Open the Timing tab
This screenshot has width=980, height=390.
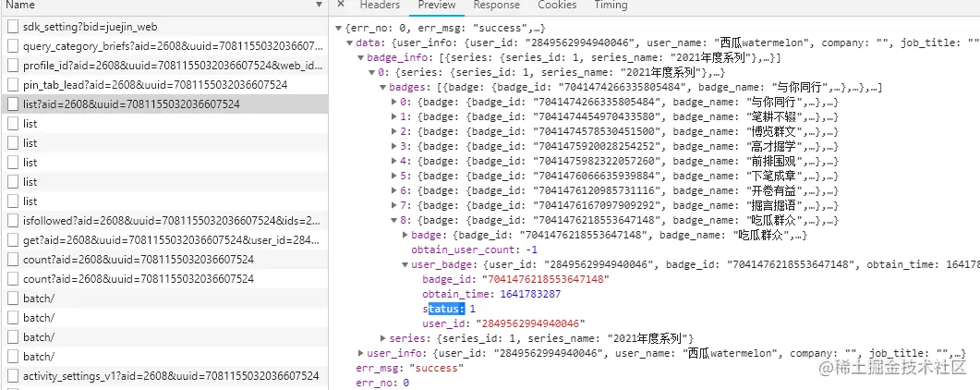[611, 5]
